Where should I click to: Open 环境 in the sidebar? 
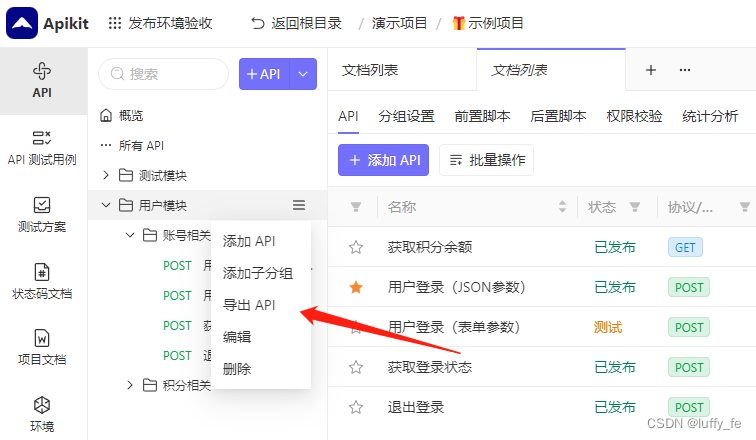[42, 414]
